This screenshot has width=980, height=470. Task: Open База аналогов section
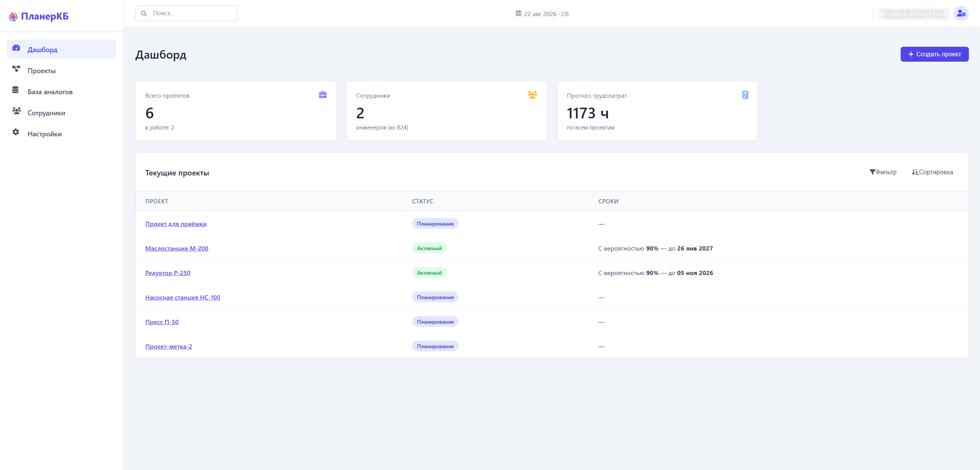coord(61,92)
